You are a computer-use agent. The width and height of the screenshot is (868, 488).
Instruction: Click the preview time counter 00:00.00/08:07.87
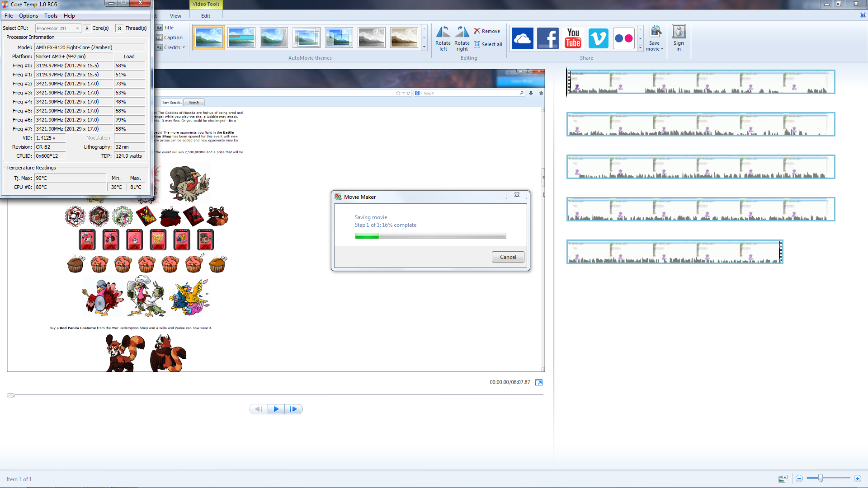click(510, 382)
